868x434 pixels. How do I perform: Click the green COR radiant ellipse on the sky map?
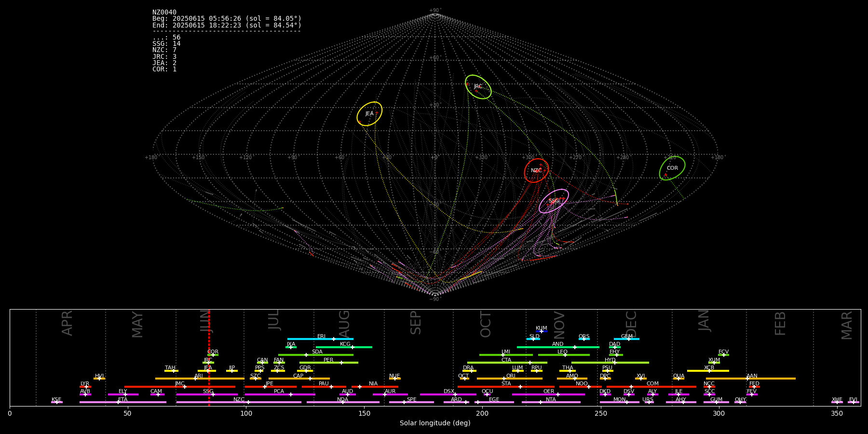[672, 168]
